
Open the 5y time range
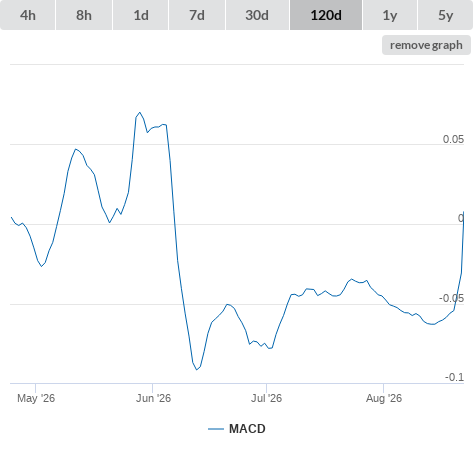[x=445, y=15]
